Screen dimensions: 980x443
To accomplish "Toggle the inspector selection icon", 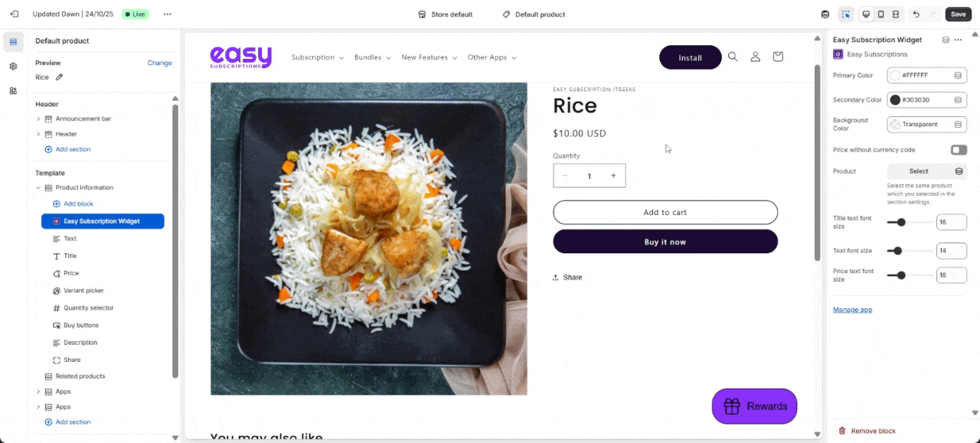I will [x=846, y=15].
